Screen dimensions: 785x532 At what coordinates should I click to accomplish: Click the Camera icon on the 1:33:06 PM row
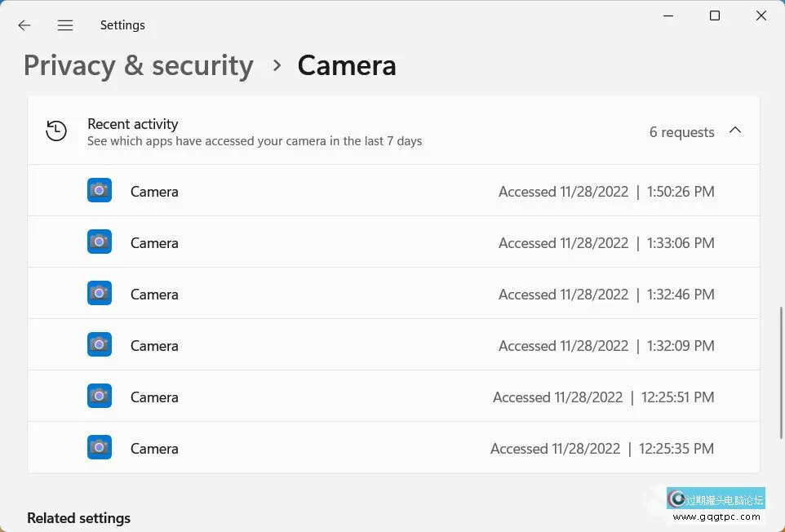[x=99, y=242]
